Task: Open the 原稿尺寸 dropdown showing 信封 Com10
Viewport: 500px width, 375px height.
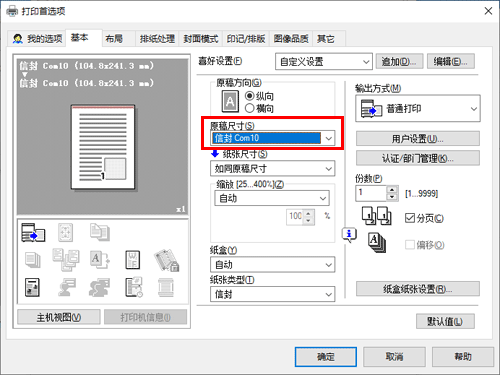Action: pyautogui.click(x=272, y=138)
